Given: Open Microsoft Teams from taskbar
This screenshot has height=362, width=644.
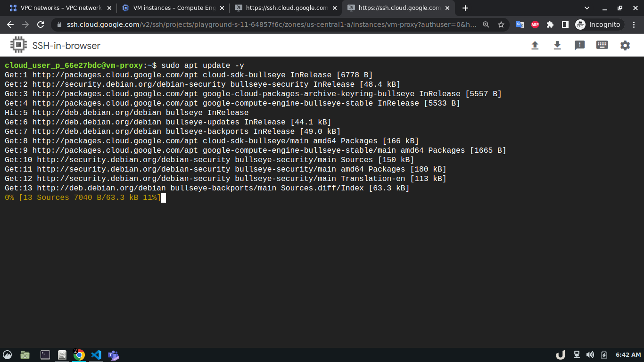Looking at the screenshot, I should coord(113,355).
